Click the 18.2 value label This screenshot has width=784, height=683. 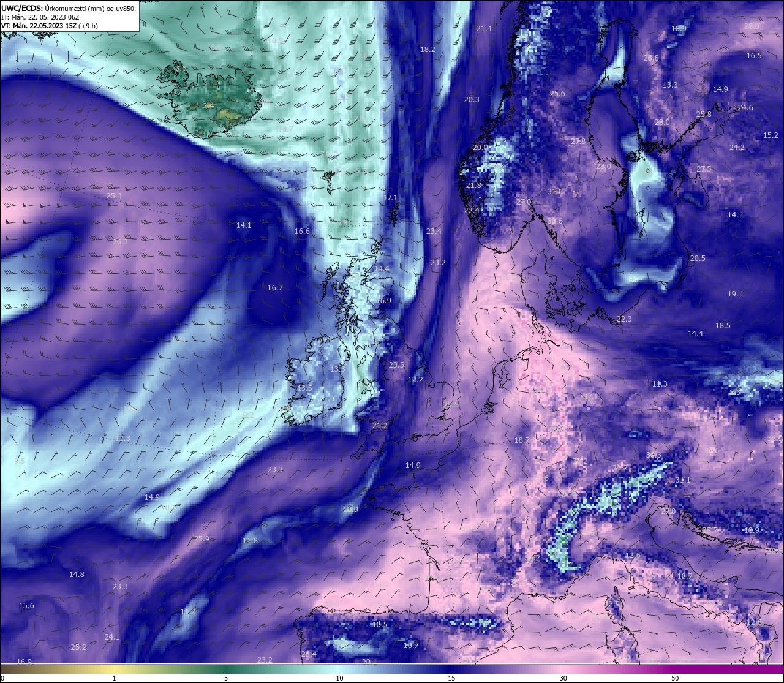[428, 50]
